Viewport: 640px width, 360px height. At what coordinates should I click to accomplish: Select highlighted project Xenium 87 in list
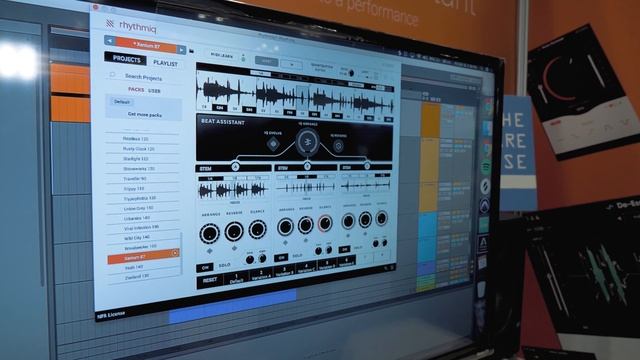(x=143, y=257)
